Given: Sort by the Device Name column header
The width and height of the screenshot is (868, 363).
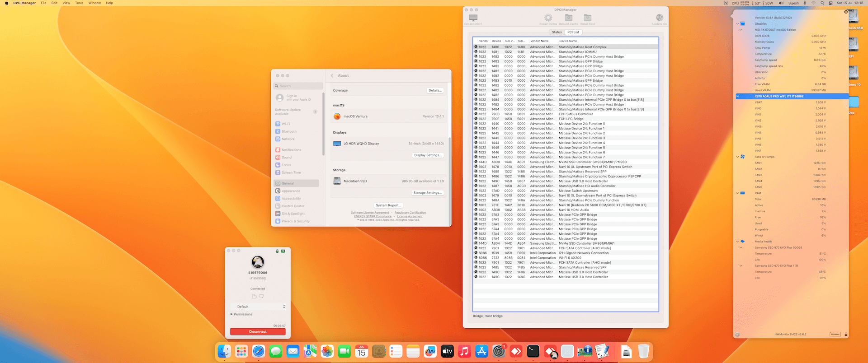Looking at the screenshot, I should (x=568, y=41).
